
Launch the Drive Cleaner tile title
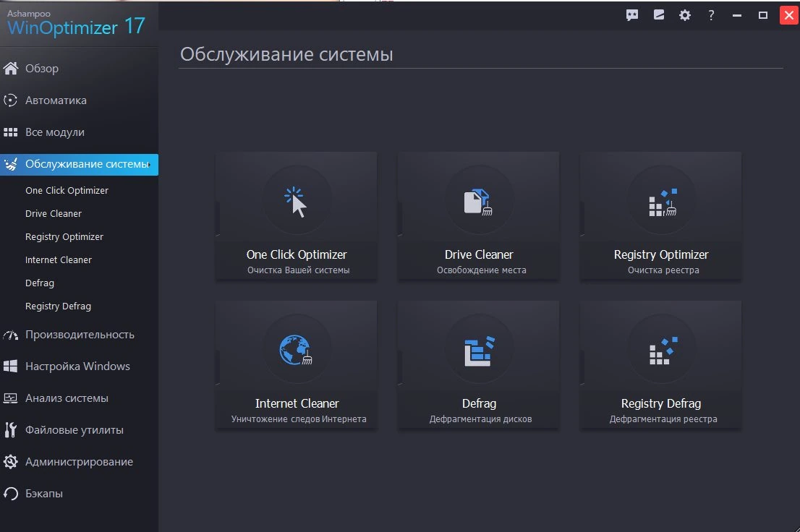pos(479,254)
